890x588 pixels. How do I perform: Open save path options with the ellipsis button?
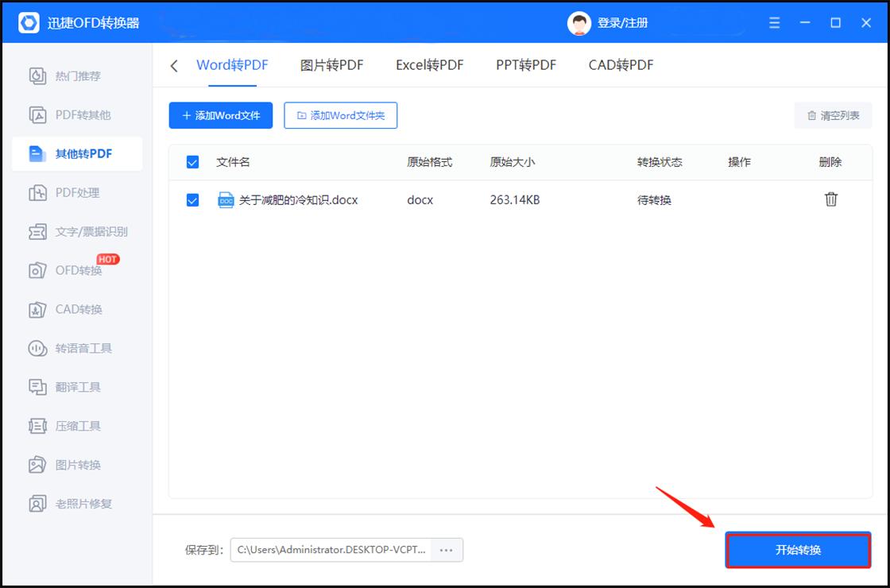click(446, 549)
